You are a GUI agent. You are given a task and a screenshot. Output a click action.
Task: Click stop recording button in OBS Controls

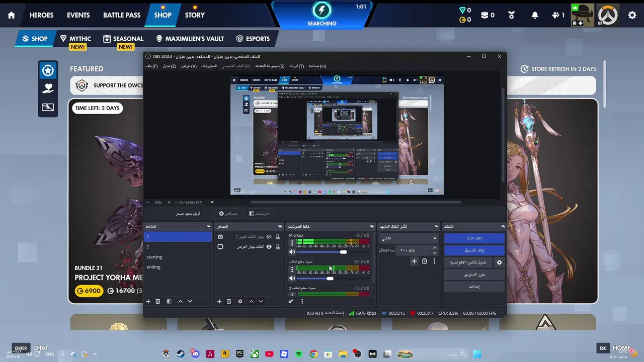point(474,250)
